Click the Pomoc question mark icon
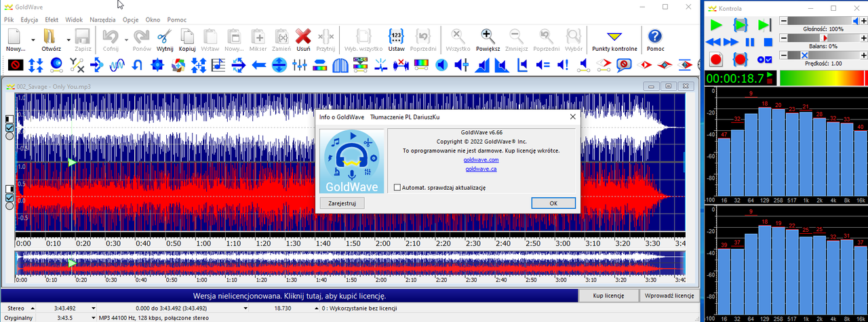 pyautogui.click(x=655, y=37)
